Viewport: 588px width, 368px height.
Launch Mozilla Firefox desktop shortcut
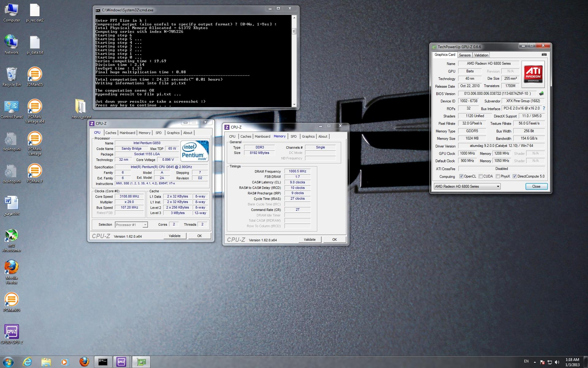pos(12,272)
